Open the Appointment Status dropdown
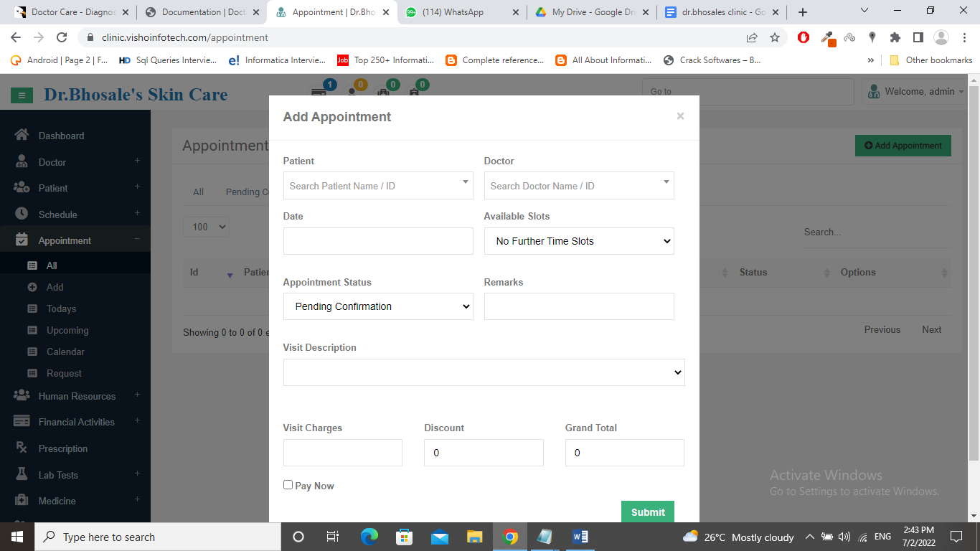 coord(378,306)
